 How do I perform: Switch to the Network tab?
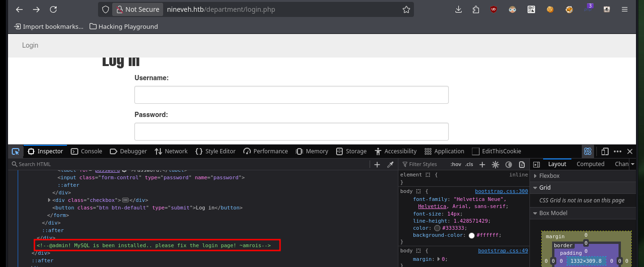(171, 151)
